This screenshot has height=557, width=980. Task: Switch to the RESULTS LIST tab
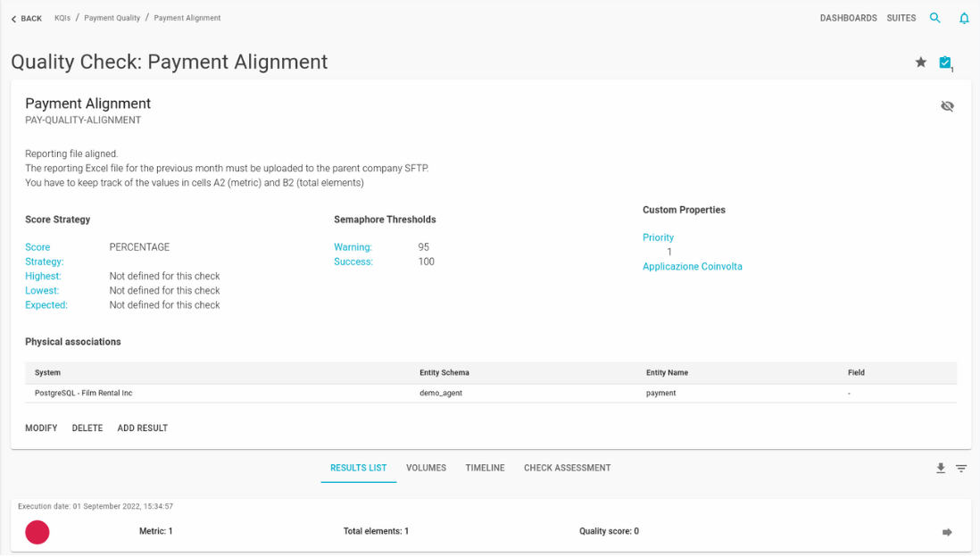(358, 469)
